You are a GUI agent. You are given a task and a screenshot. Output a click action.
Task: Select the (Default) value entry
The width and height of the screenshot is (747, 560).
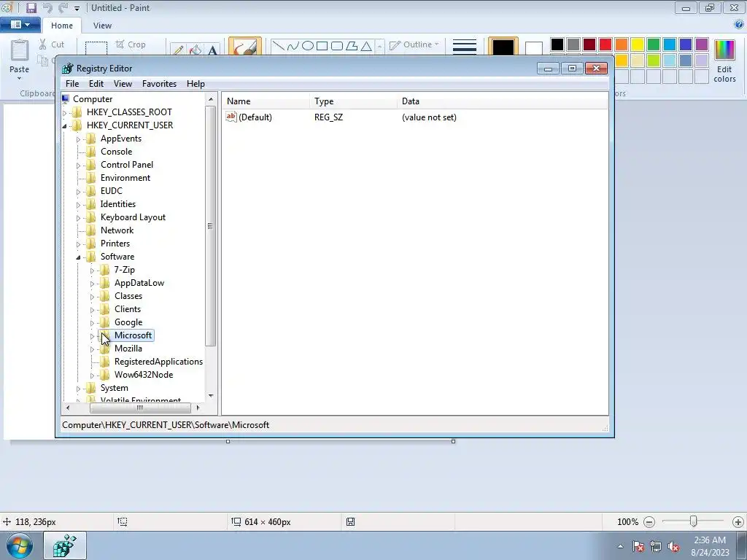pos(255,117)
